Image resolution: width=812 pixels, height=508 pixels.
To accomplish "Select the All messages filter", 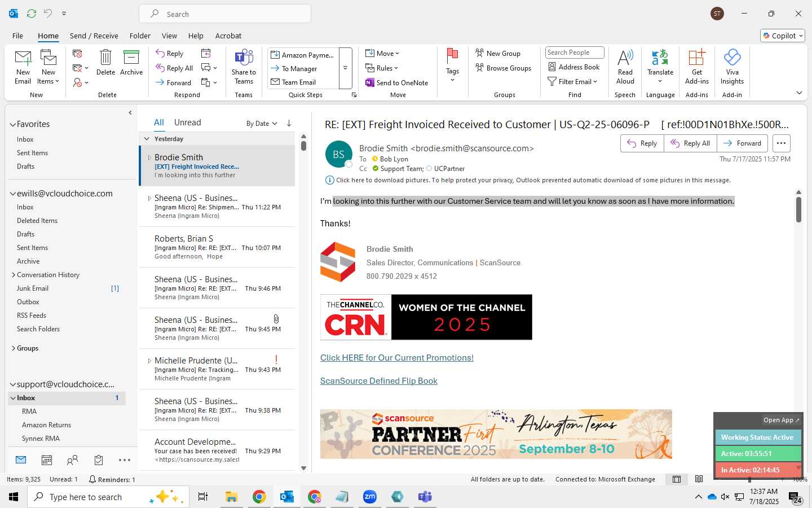I will [x=159, y=122].
